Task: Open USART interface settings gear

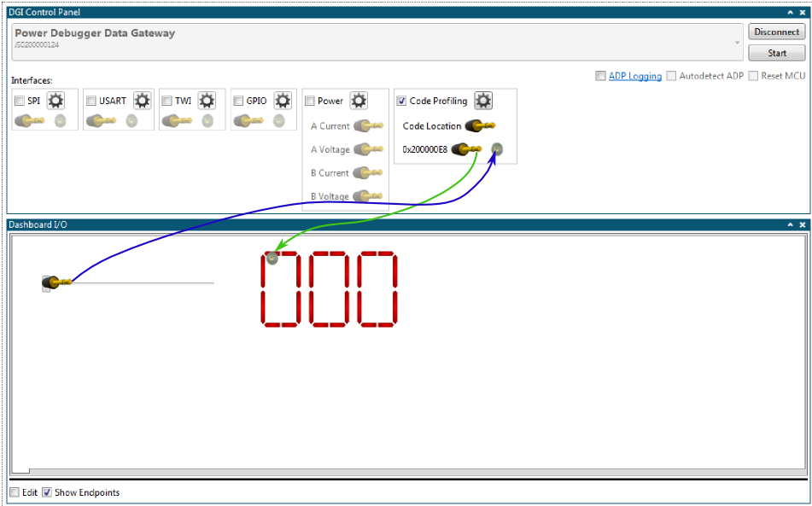Action: tap(142, 101)
